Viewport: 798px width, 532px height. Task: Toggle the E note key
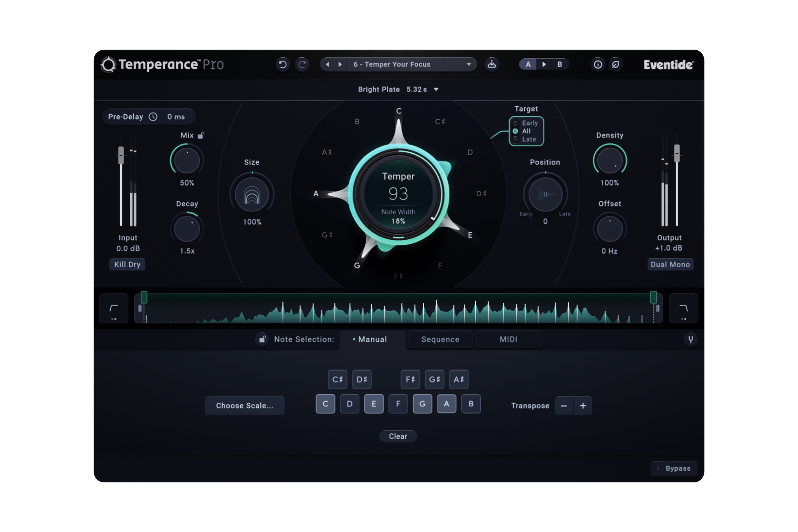[x=374, y=404]
